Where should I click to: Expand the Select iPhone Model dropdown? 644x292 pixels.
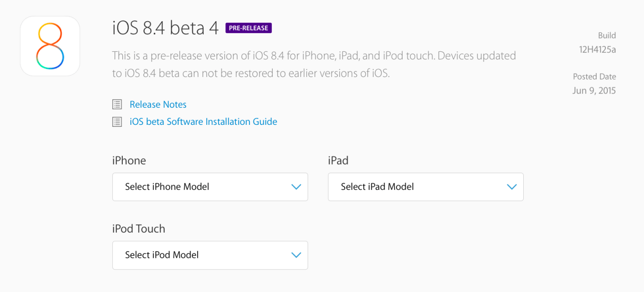pos(209,187)
